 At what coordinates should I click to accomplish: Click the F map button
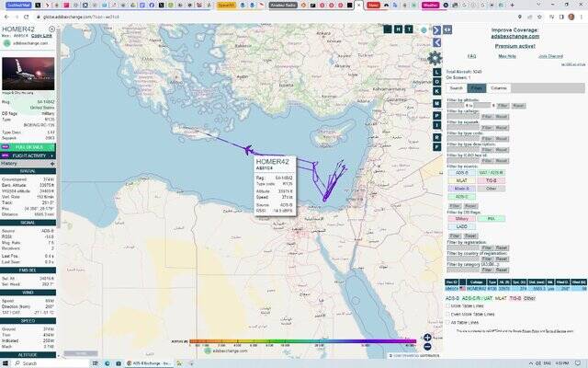click(437, 147)
